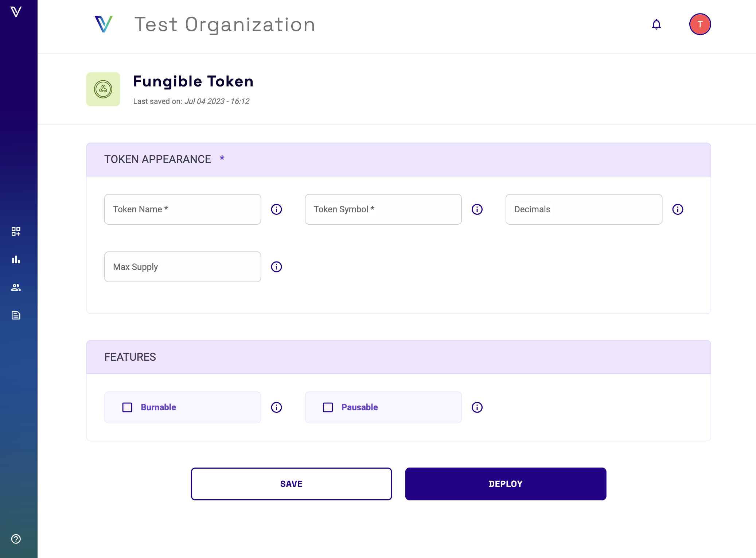The width and height of the screenshot is (756, 558).
Task: Open the notifications bell
Action: (x=656, y=24)
